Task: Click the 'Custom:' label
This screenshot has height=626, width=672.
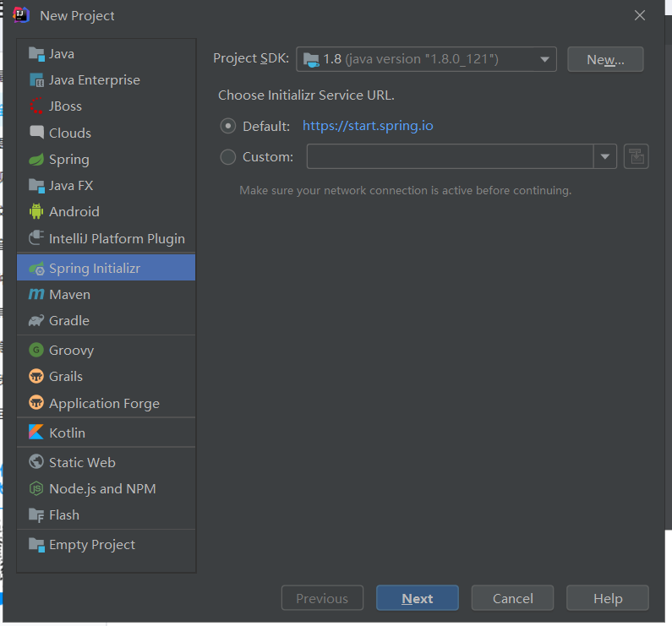Action: click(x=268, y=157)
